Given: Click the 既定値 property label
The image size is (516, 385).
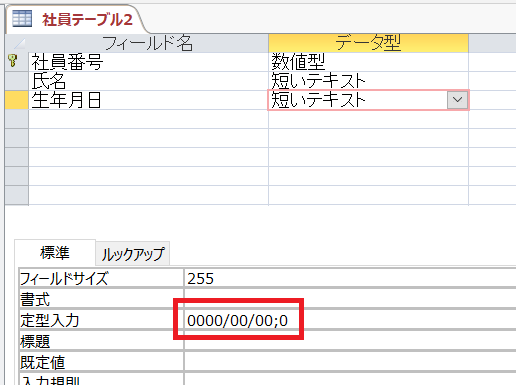Looking at the screenshot, I should (x=101, y=362).
